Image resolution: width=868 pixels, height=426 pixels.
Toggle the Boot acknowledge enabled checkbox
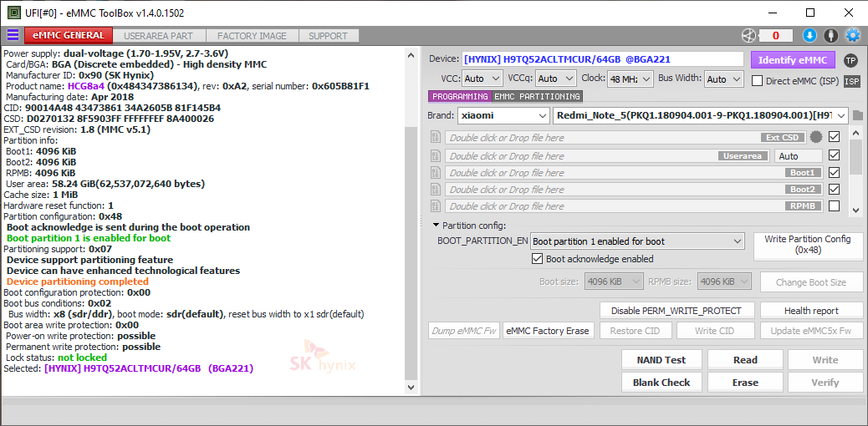click(536, 258)
